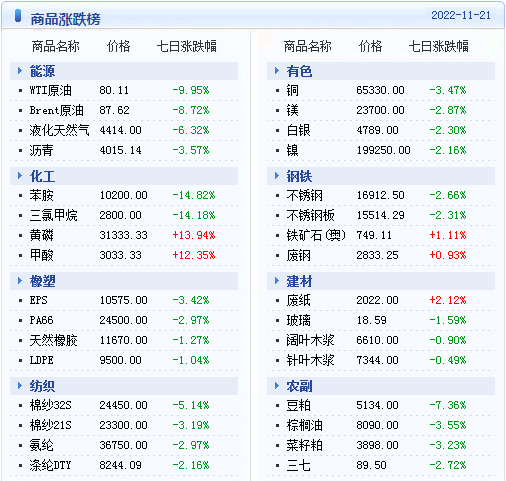
Task: Click the blue icon beside 商品涨跌榜 title
Action: coord(18,16)
